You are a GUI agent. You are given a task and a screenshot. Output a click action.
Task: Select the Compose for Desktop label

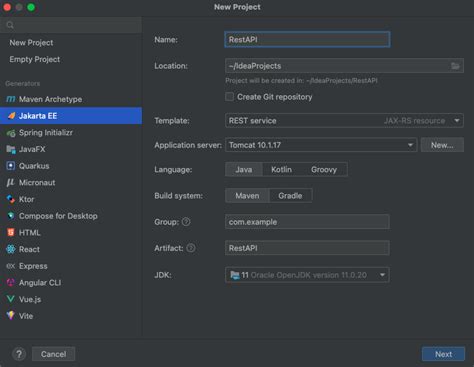pyautogui.click(x=58, y=216)
